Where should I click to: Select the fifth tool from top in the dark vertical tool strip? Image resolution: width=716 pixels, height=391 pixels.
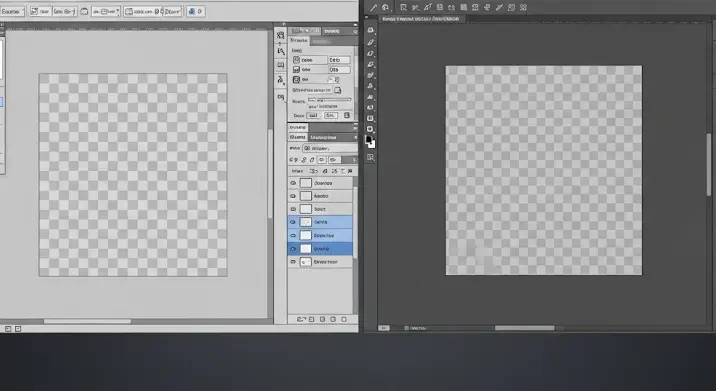pos(370,75)
